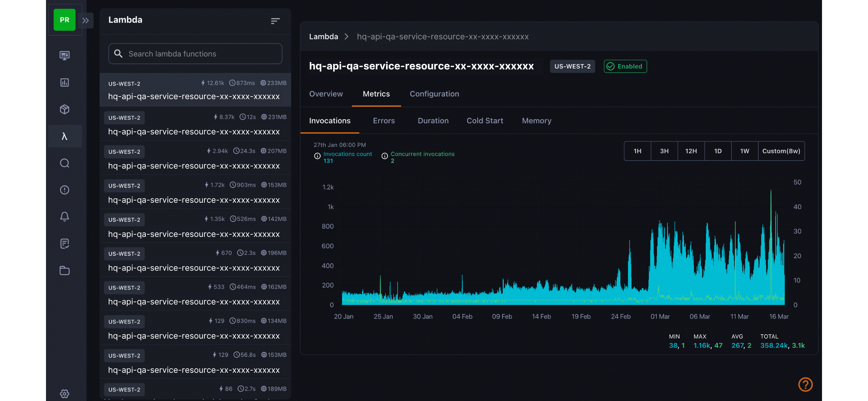Select the function with 1.72k invocations
Image resolution: width=868 pixels, height=401 pixels.
[x=195, y=192]
